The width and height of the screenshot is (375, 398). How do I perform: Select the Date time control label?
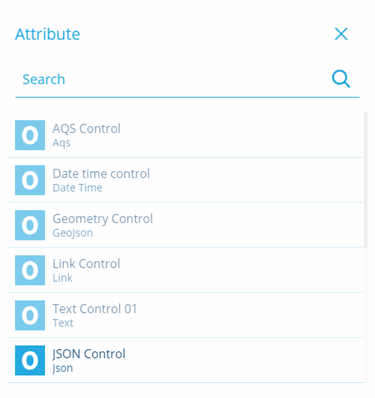click(x=101, y=174)
